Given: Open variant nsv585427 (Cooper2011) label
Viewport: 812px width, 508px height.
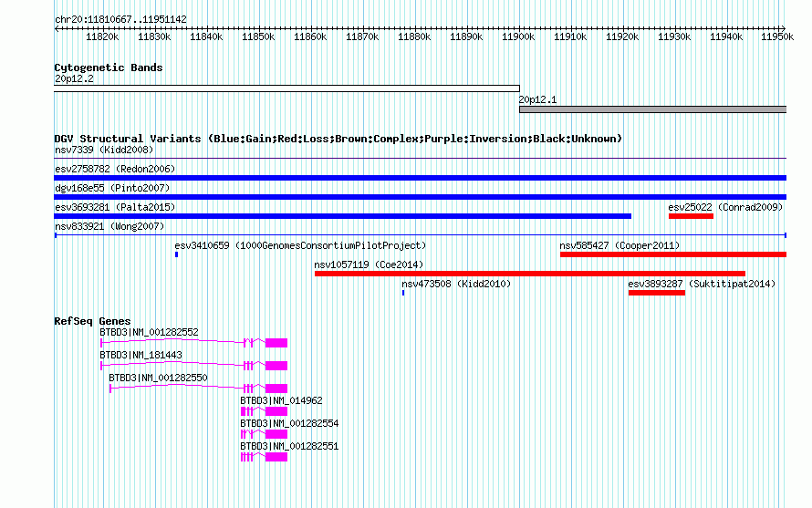Looking at the screenshot, I should (x=619, y=245).
